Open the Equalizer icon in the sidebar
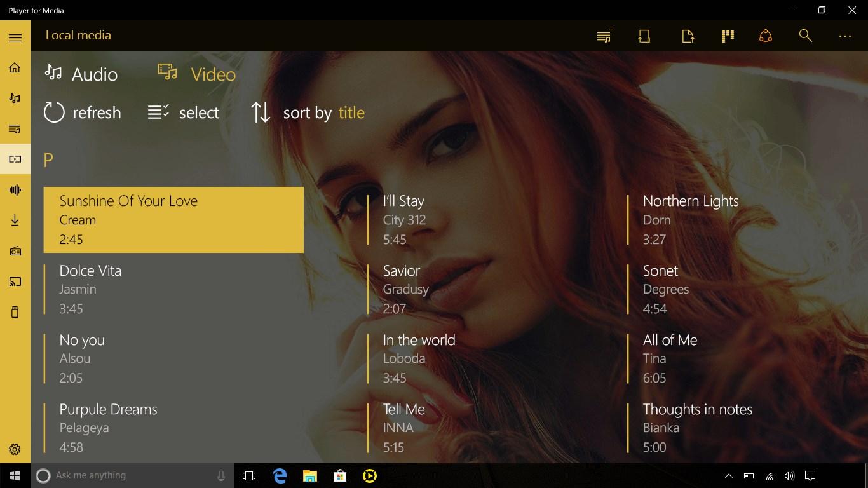The width and height of the screenshot is (868, 488). coord(15,189)
